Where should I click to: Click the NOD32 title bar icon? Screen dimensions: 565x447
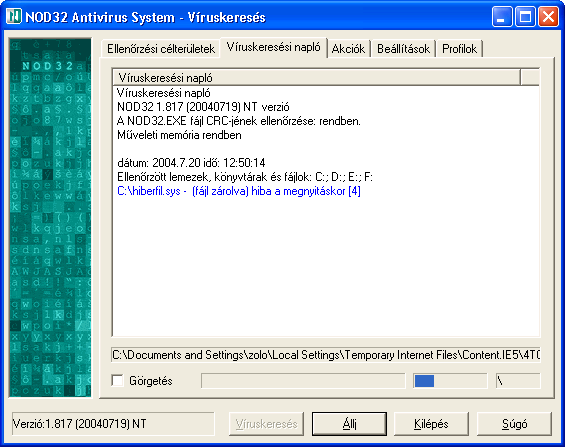pyautogui.click(x=14, y=17)
